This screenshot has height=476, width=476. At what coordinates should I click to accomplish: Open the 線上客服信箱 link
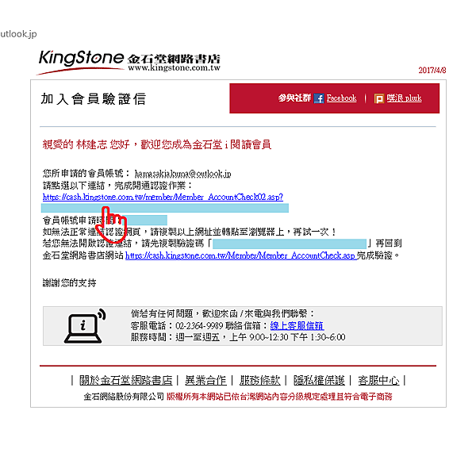[297, 326]
